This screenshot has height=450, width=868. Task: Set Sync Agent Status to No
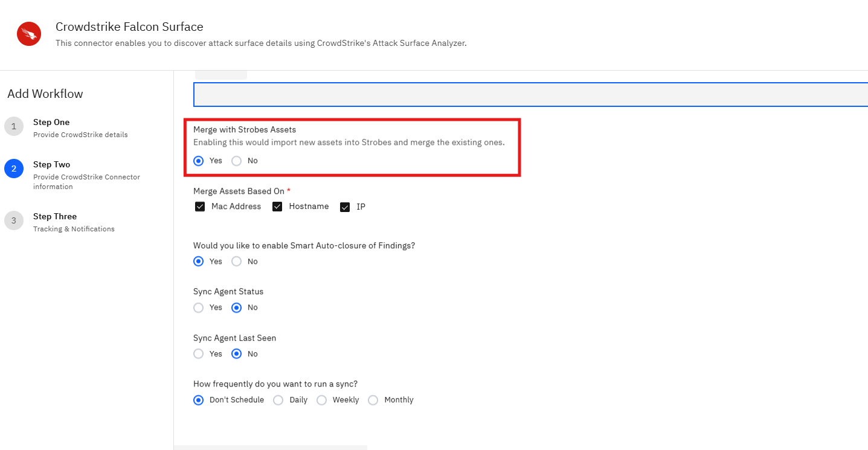pos(237,307)
